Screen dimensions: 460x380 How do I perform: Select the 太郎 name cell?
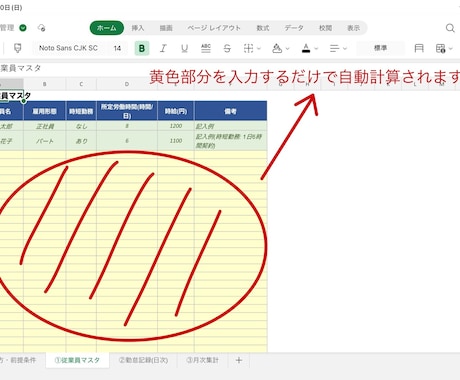11,126
